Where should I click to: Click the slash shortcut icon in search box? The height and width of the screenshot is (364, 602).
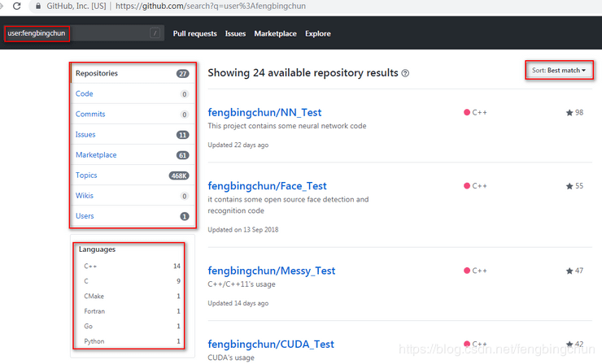(155, 33)
